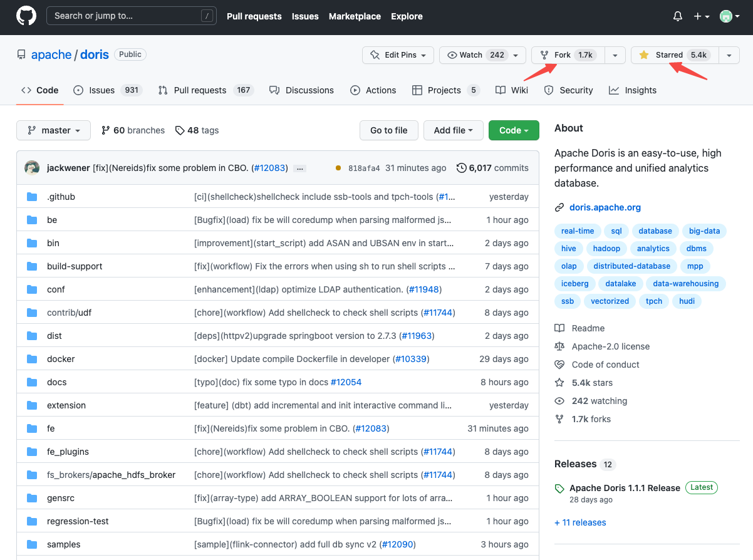Screen dimensions: 753x560
Task: Toggle the Starred button
Action: click(x=675, y=55)
